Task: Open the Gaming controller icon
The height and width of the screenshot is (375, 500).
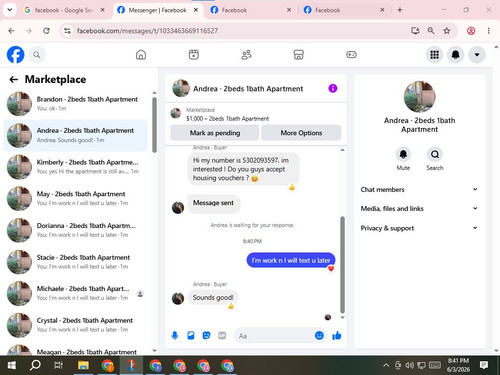Action: point(351,55)
